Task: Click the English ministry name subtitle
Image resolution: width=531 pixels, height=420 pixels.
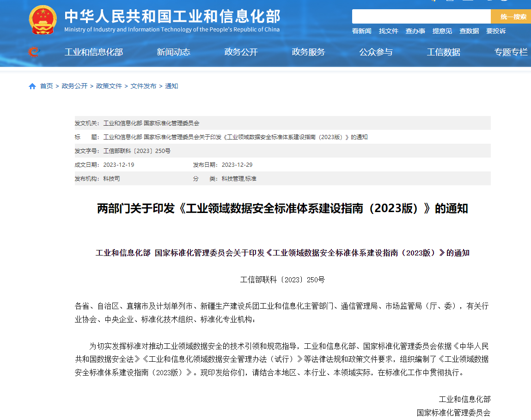Action: click(172, 30)
